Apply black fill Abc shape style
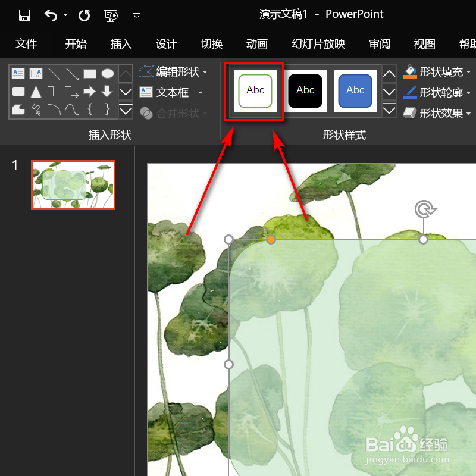This screenshot has height=476, width=476. coord(305,91)
